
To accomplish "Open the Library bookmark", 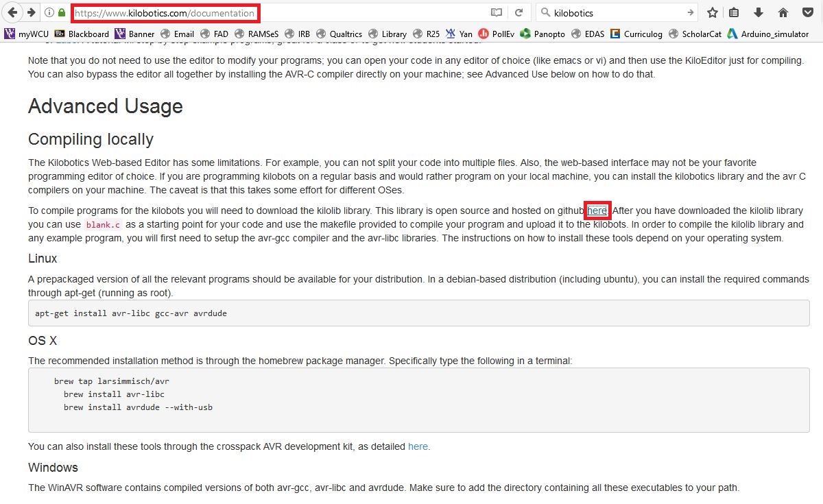I will (387, 34).
